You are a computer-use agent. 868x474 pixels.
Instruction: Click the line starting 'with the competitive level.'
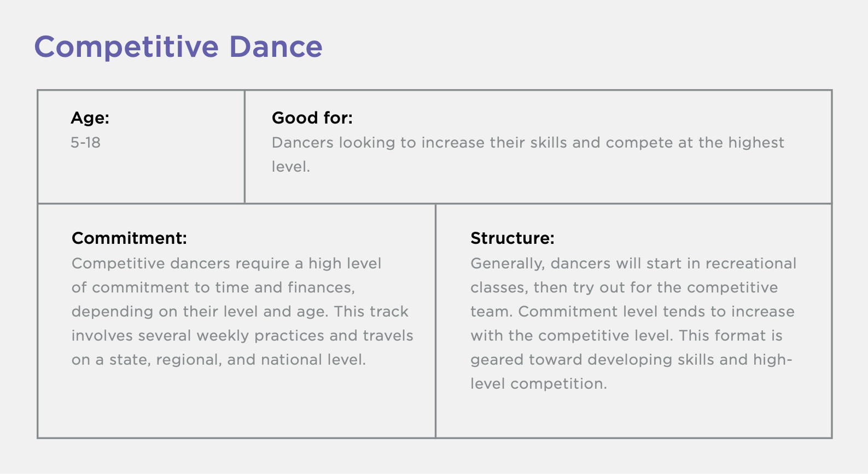click(x=626, y=336)
